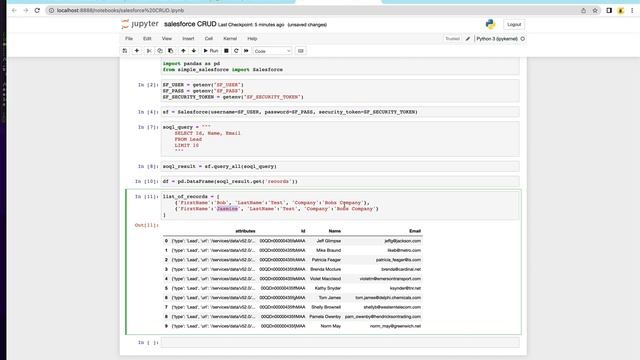Reload the page with the browser refresh icon
This screenshot has width=640, height=360.
coord(37,10)
